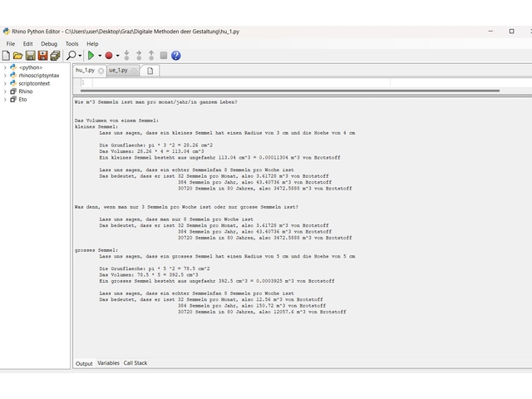Maximize the Rhino Python Editor window
The image size is (532, 399).
512,32
